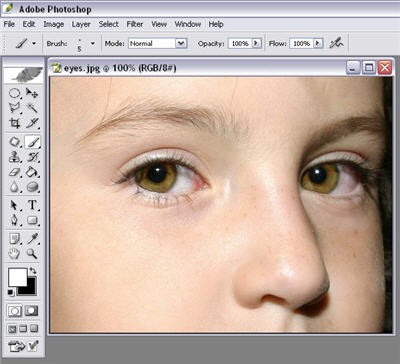Select the Elliptical Marquee tool
400x364 pixels.
coord(14,93)
